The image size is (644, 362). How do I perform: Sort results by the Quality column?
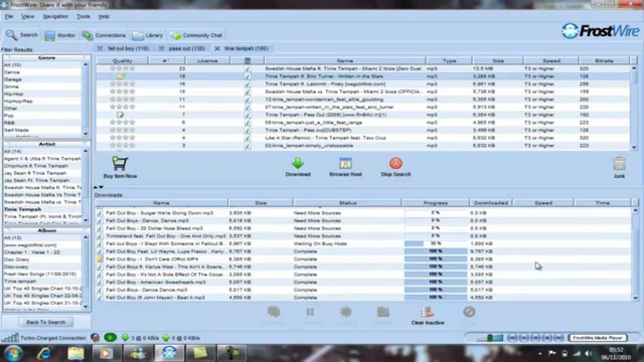[x=123, y=61]
